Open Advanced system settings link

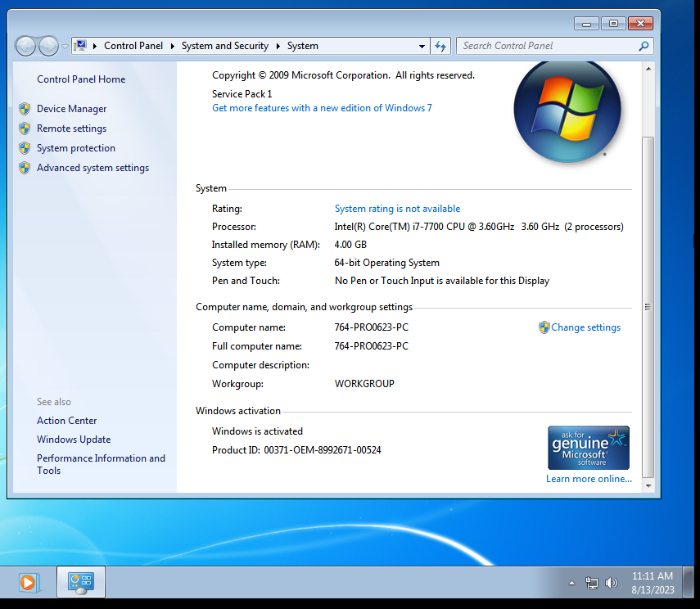pyautogui.click(x=93, y=168)
